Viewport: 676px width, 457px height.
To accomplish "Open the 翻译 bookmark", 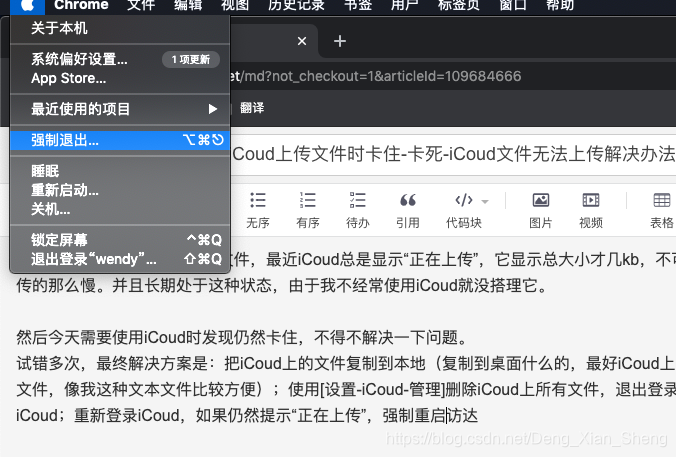I will [252, 108].
